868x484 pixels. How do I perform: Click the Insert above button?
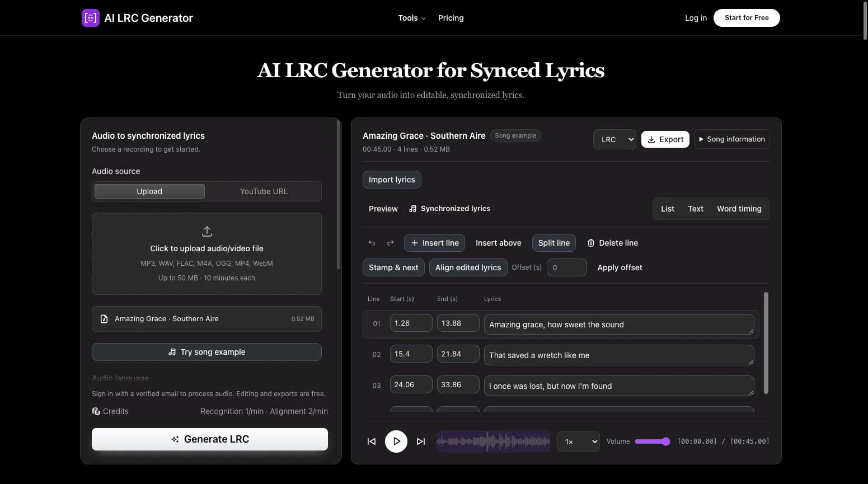point(498,243)
